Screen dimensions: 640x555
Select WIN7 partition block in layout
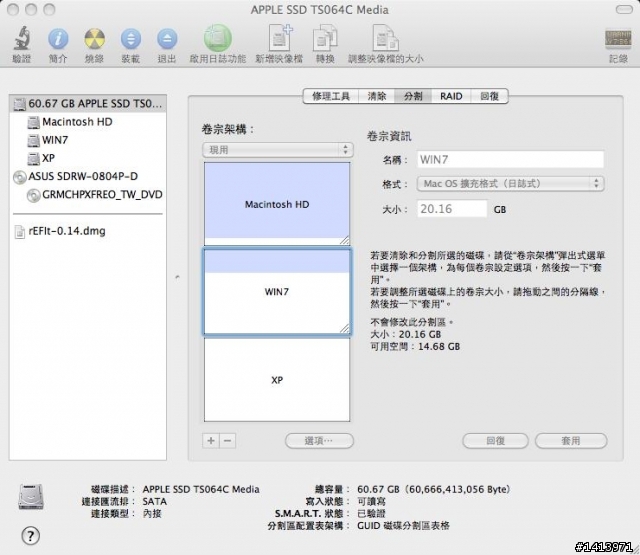point(277,292)
